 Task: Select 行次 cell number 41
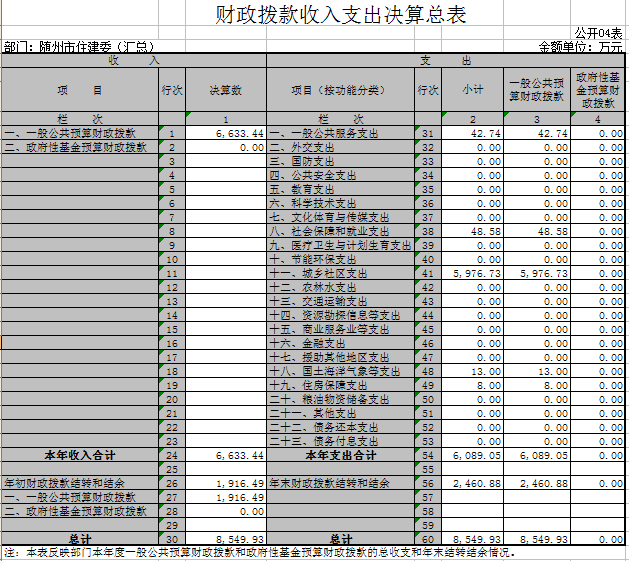[x=428, y=273]
